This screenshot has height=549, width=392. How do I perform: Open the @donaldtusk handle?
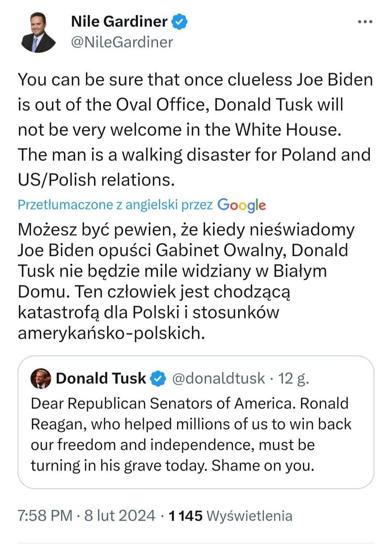click(x=218, y=379)
